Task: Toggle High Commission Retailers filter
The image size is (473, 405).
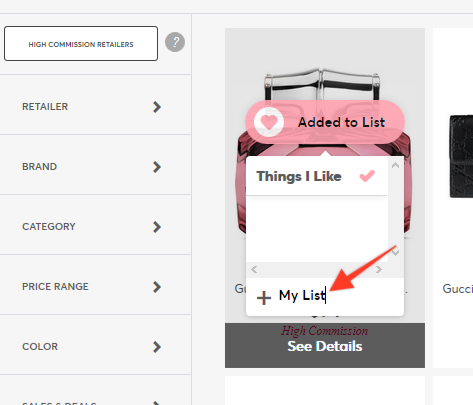Action: click(x=81, y=44)
